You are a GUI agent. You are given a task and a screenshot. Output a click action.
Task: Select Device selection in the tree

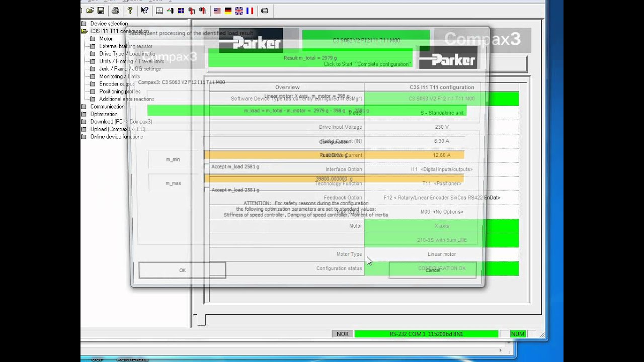tap(109, 24)
